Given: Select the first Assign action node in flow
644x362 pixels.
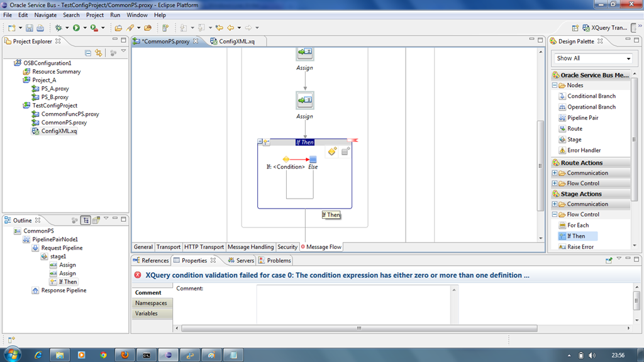Looking at the screenshot, I should 304,53.
